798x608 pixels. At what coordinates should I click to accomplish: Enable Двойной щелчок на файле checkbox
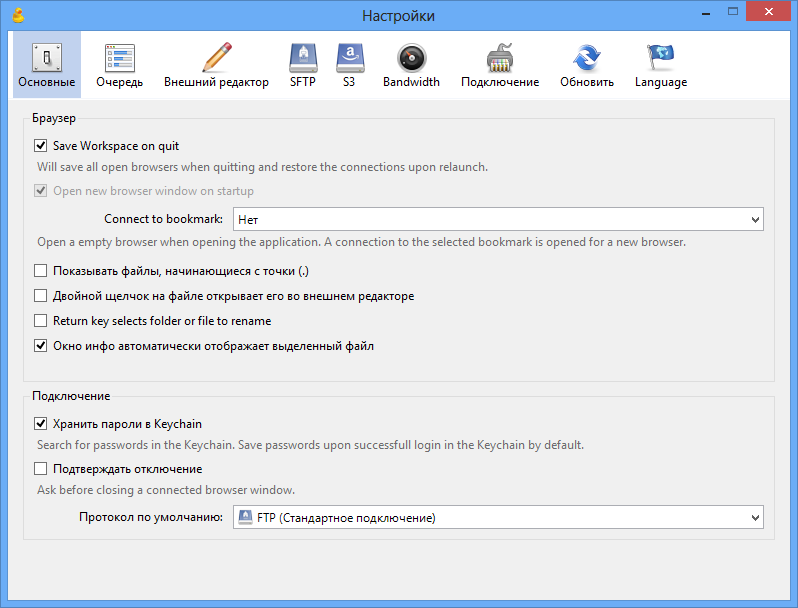[x=41, y=296]
